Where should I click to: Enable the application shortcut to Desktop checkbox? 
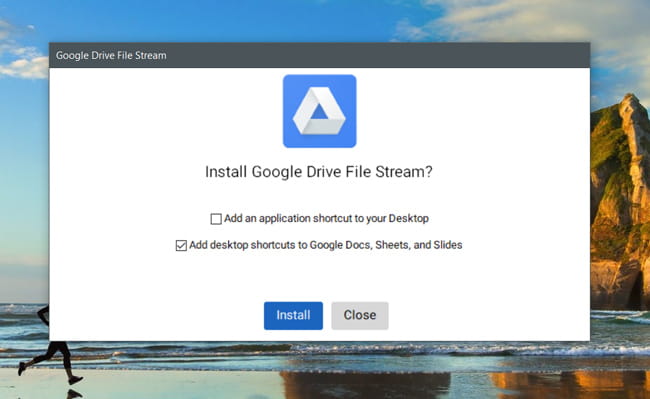coord(216,219)
